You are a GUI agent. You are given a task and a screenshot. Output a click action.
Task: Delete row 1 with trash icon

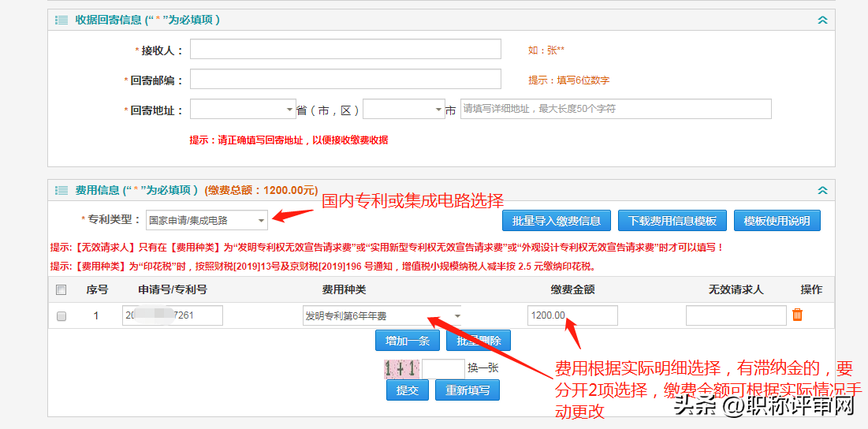point(797,315)
